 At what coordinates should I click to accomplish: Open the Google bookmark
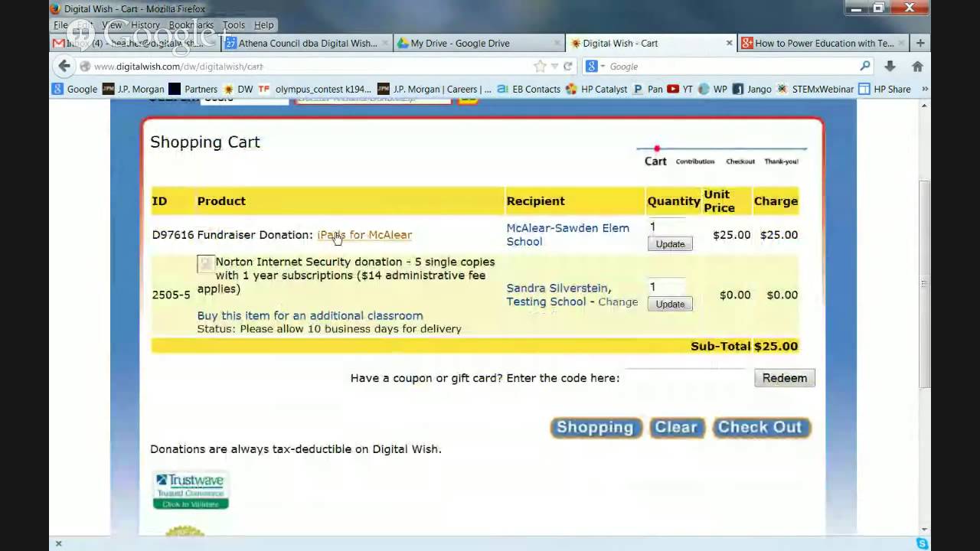pyautogui.click(x=75, y=89)
